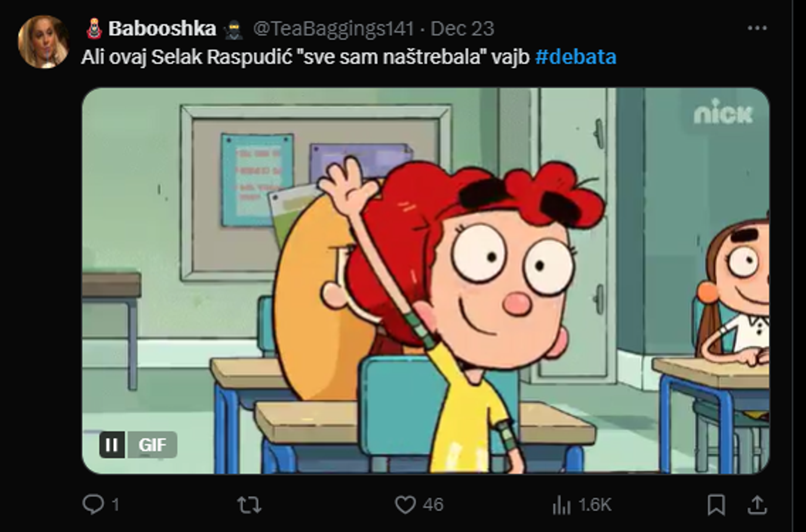Click the 1.6K views count
Viewport: 806px width, 532px height.
coord(595,505)
